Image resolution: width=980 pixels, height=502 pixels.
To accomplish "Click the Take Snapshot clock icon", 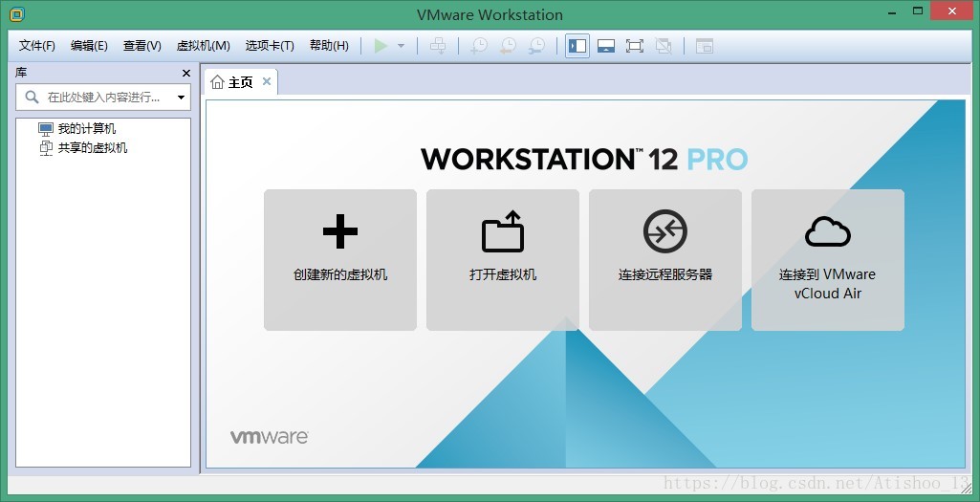I will point(479,46).
